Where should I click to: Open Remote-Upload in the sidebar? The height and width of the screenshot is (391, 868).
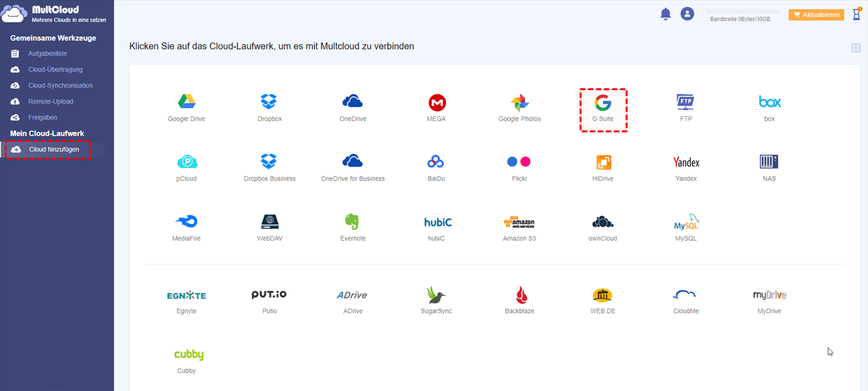click(x=50, y=102)
